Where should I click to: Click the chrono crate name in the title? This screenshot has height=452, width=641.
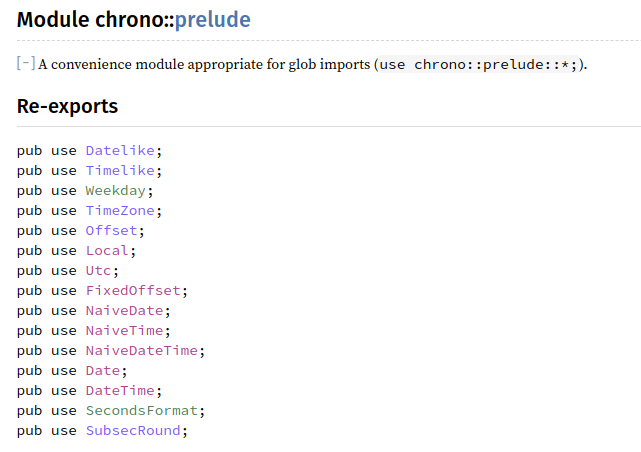tap(130, 20)
